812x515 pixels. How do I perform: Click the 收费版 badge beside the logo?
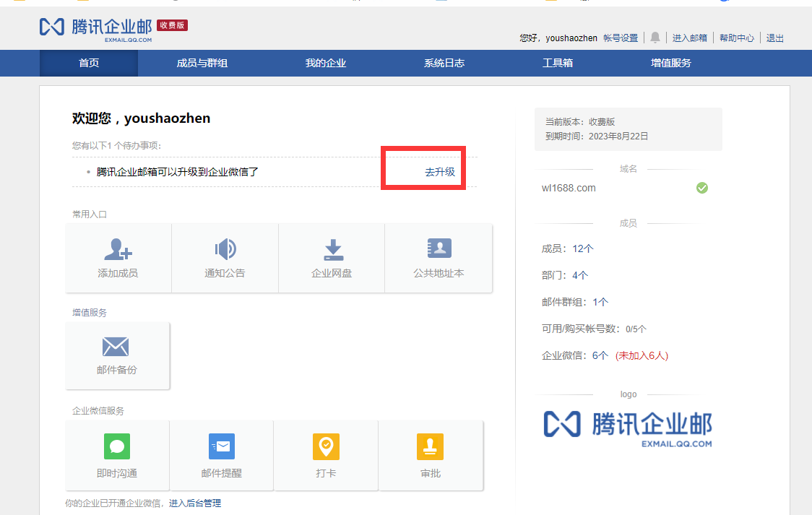(172, 25)
